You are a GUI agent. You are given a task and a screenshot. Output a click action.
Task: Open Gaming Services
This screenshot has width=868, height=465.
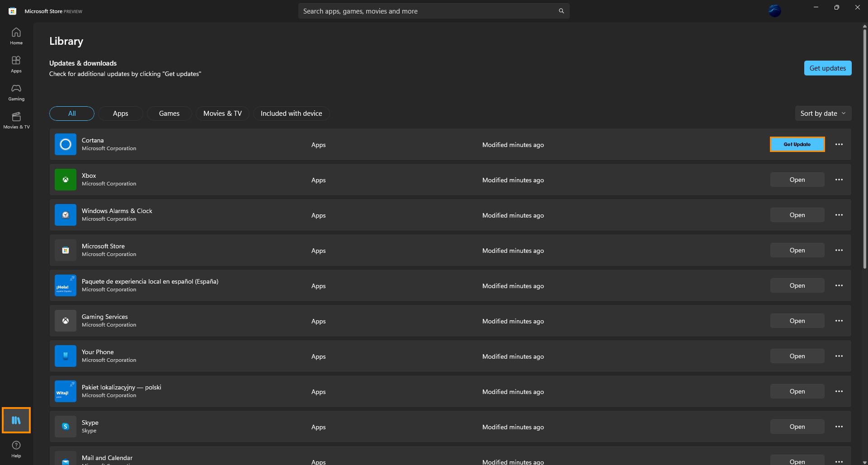(x=797, y=321)
